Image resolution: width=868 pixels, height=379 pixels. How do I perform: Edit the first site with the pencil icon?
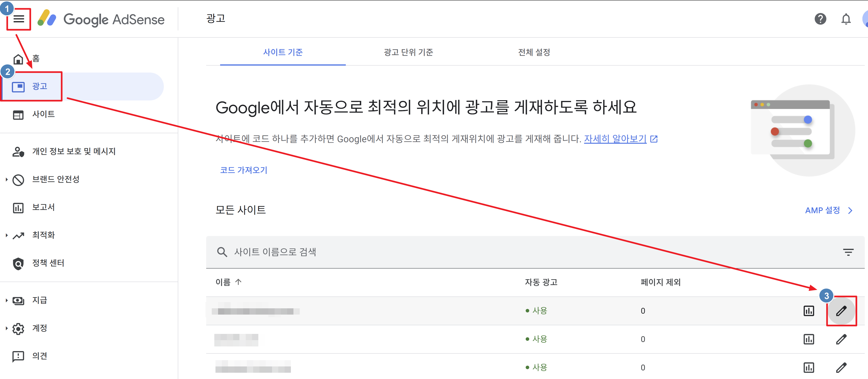tap(841, 311)
